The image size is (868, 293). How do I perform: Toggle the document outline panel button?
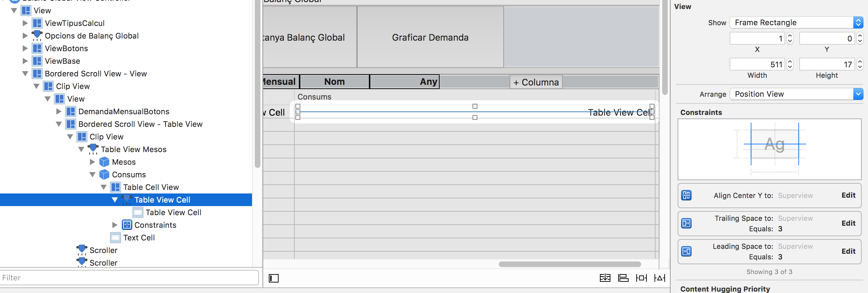(x=274, y=278)
